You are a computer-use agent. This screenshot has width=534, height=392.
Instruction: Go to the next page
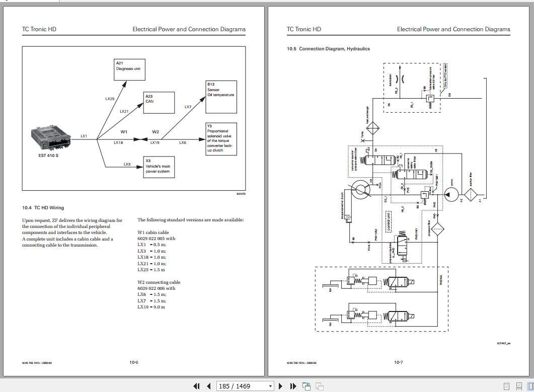point(281,386)
